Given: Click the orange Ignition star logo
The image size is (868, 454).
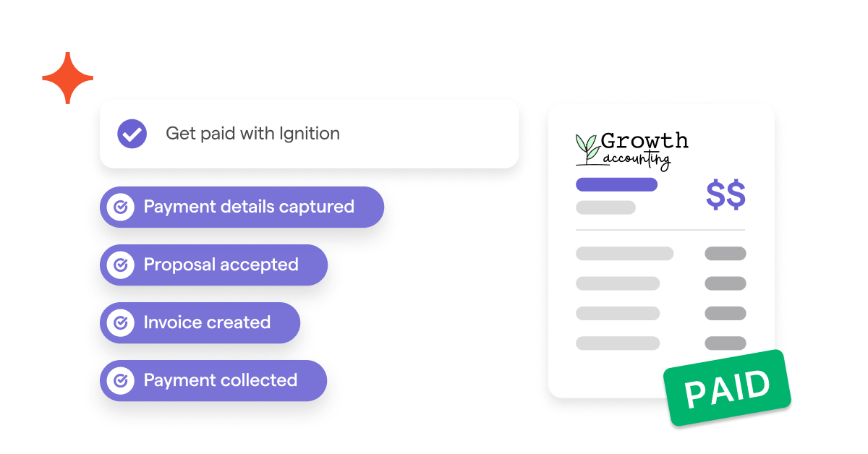Looking at the screenshot, I should [x=68, y=78].
